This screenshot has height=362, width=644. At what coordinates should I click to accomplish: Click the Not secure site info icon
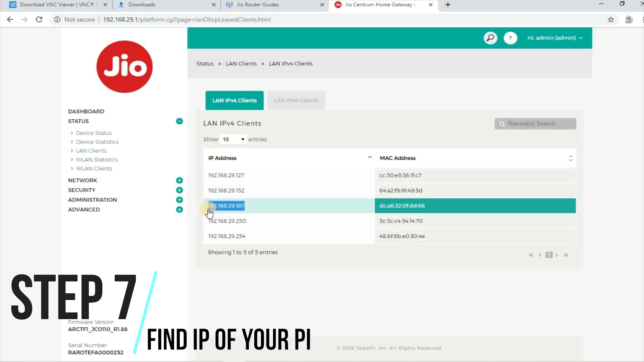[57, 19]
